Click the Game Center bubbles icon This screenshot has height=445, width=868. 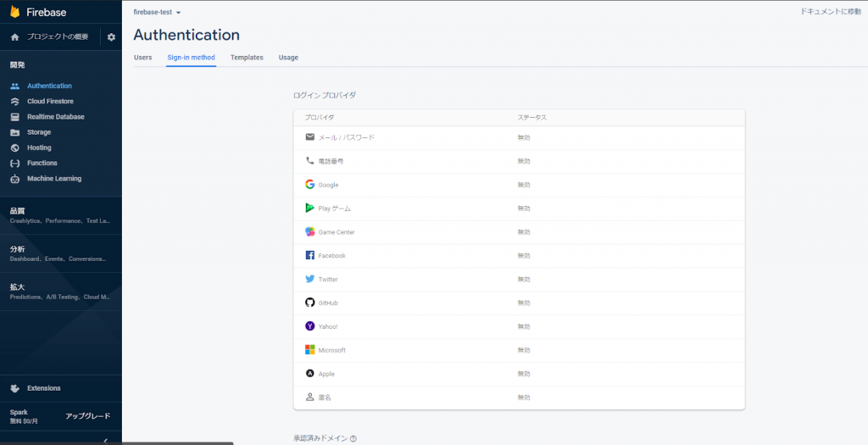click(x=310, y=232)
